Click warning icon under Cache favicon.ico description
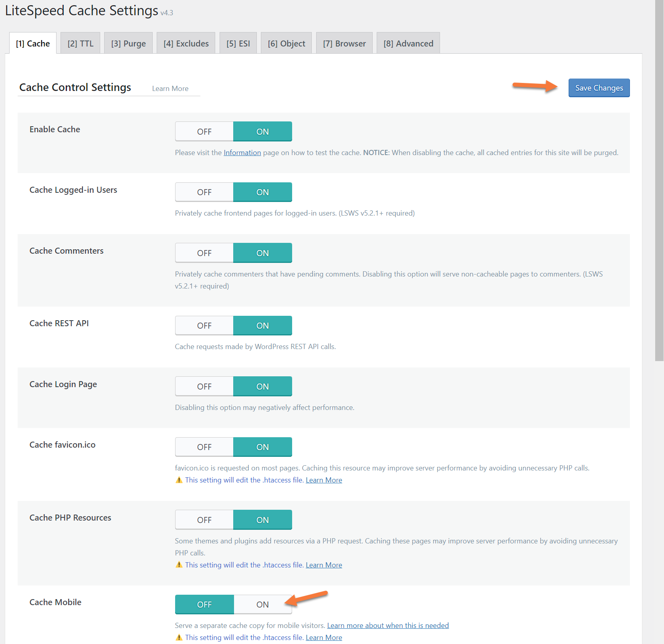 click(x=179, y=480)
